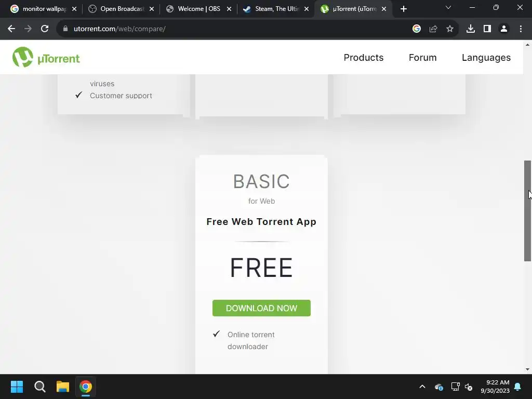The width and height of the screenshot is (532, 399).
Task: Open Chrome downloads icon
Action: (470, 29)
